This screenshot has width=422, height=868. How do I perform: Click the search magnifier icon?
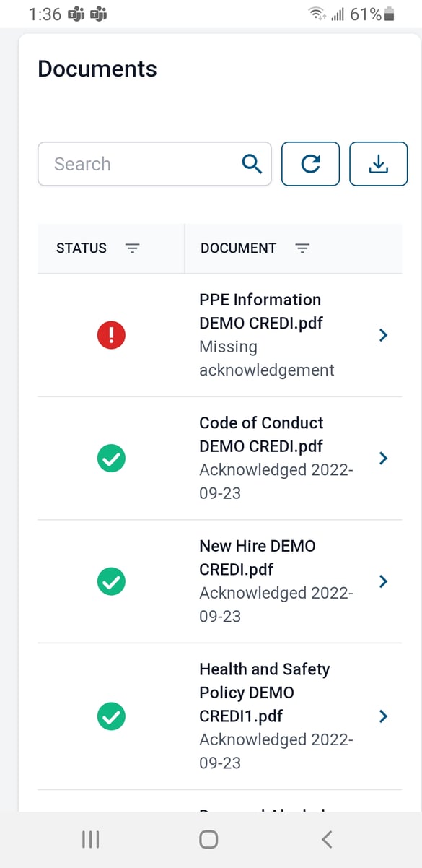coord(252,164)
